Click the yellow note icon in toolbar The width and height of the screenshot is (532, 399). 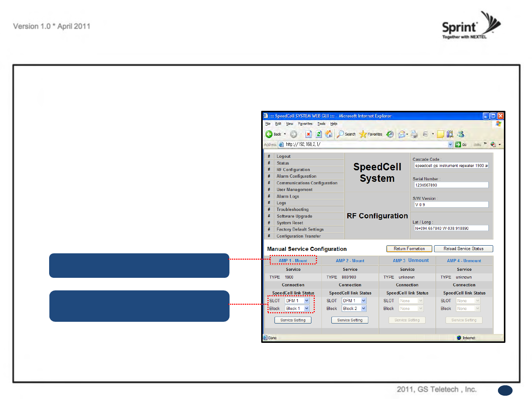[x=440, y=134]
